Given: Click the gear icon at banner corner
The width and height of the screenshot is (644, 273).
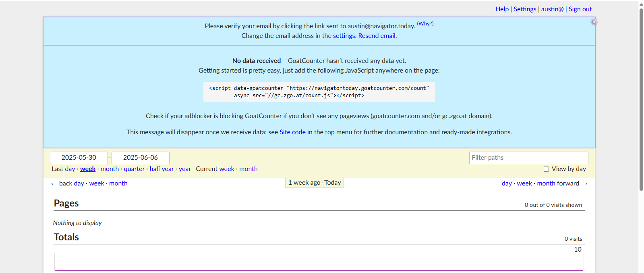Looking at the screenshot, I should [594, 22].
